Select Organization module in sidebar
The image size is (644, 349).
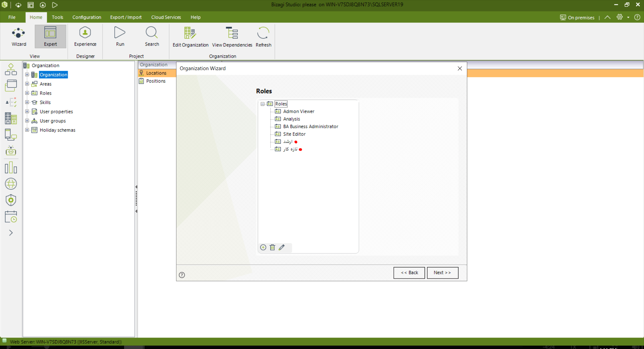pos(11,118)
